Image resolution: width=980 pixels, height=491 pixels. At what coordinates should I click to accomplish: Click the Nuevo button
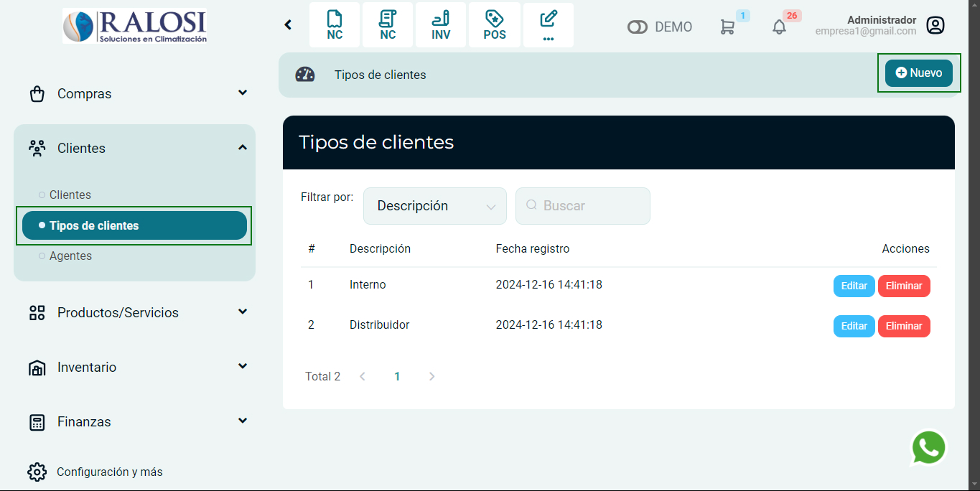(x=918, y=73)
